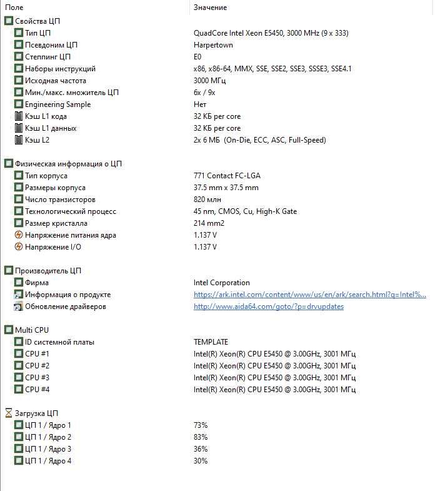The height and width of the screenshot is (491, 448).
Task: Click the Значение column header
Action: pyautogui.click(x=210, y=8)
